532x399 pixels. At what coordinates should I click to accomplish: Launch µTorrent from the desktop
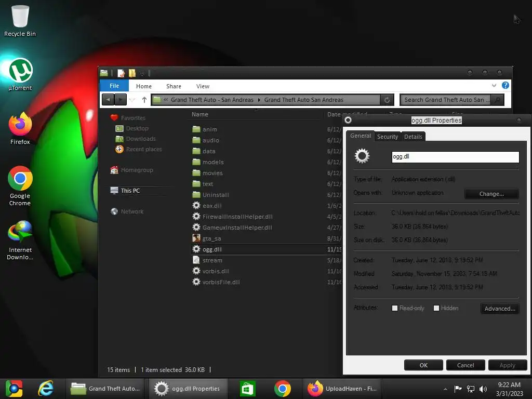point(20,74)
